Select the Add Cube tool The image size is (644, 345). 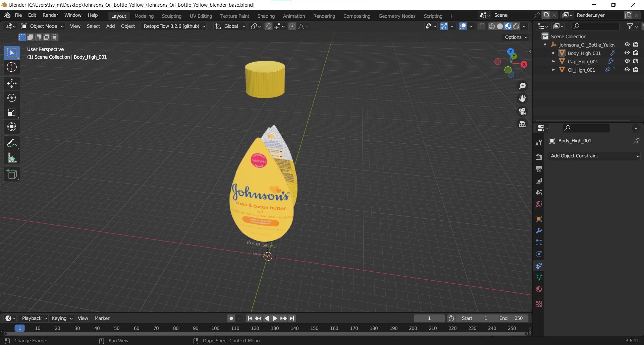(12, 174)
